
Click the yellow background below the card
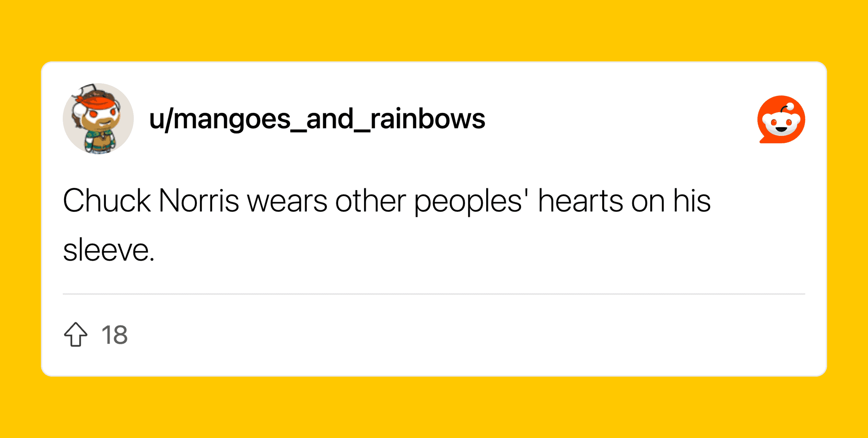(434, 408)
